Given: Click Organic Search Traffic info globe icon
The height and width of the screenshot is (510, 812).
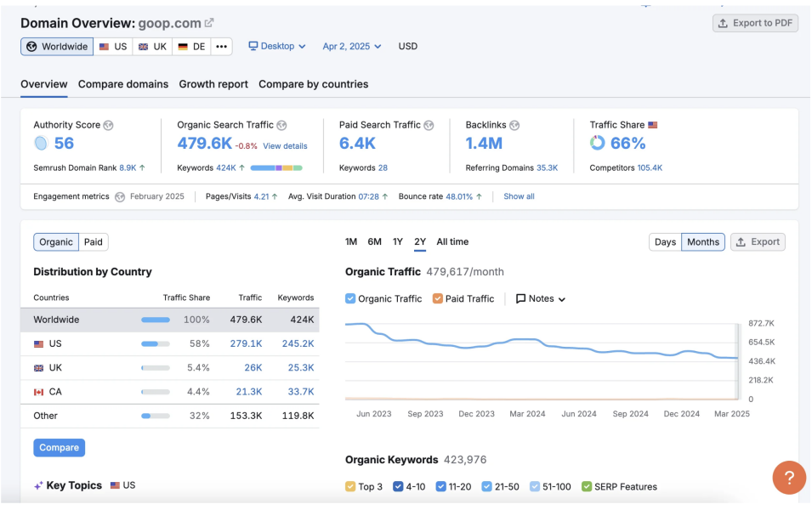Looking at the screenshot, I should [281, 125].
